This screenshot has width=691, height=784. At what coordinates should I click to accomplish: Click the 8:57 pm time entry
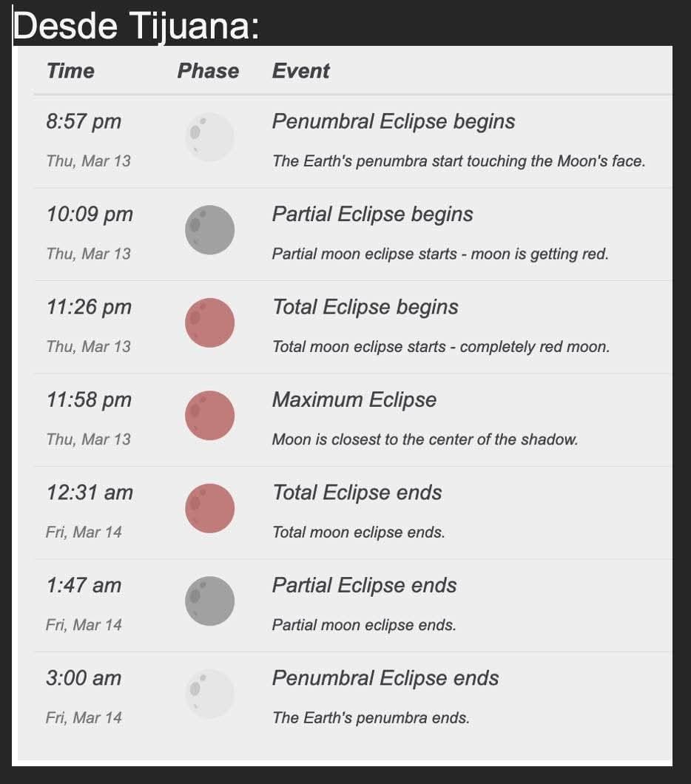(84, 121)
